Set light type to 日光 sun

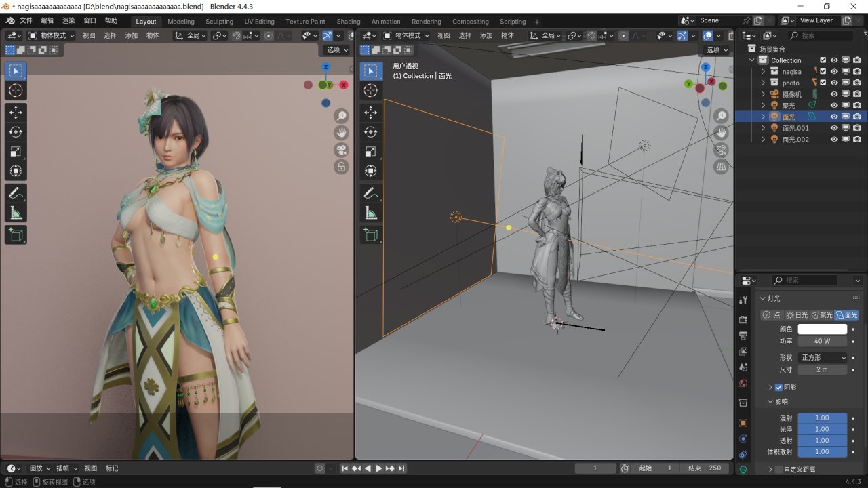click(x=797, y=315)
